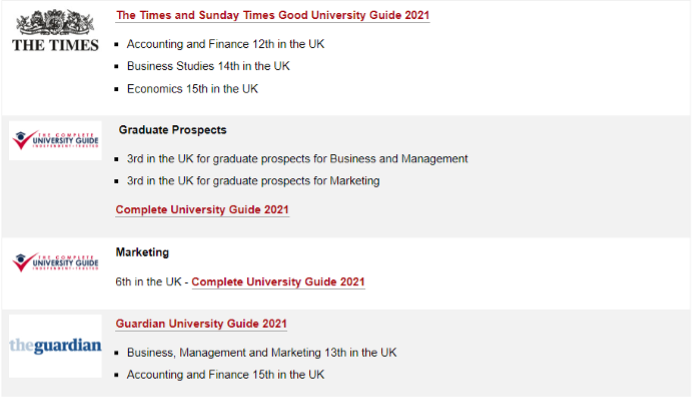Click the Business Studies 14th in the UK item

click(x=208, y=66)
